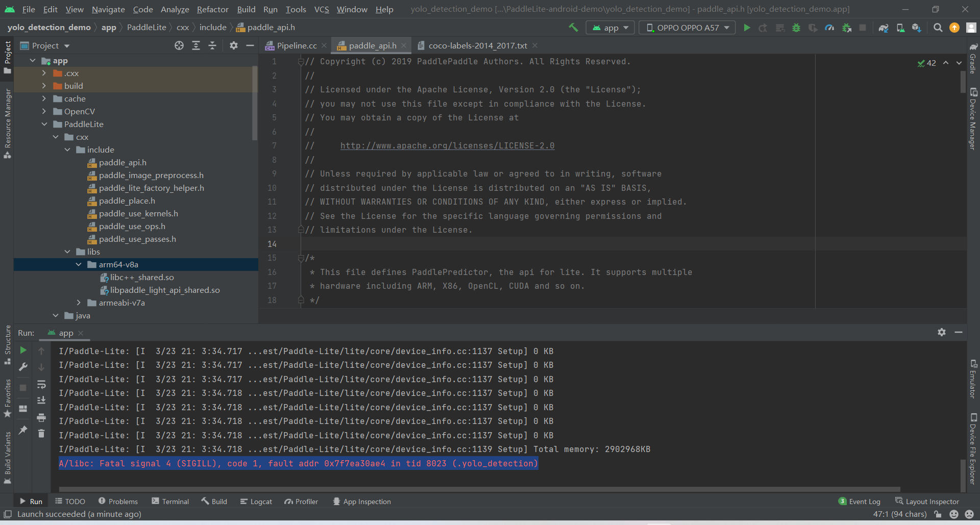This screenshot has width=980, height=525.
Task: Open Run panel settings gear
Action: (942, 332)
